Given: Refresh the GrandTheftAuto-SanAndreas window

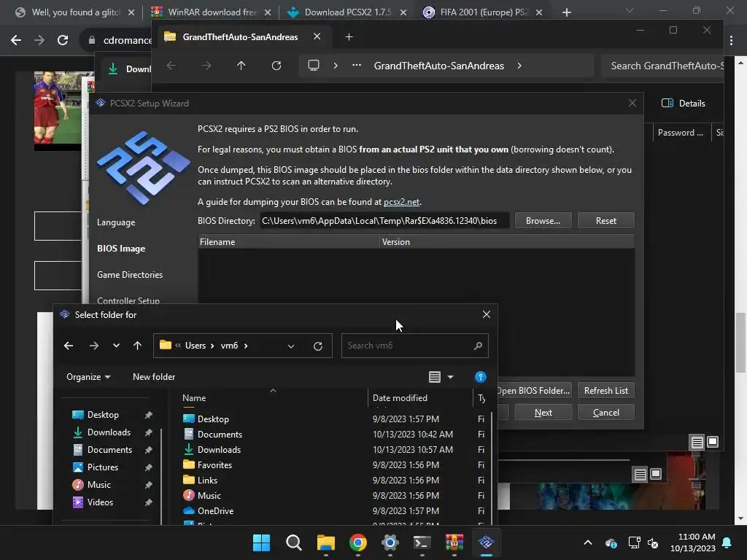Looking at the screenshot, I should pyautogui.click(x=276, y=66).
